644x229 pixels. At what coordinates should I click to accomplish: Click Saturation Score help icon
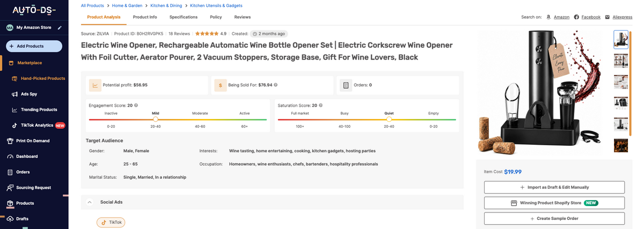pos(320,106)
